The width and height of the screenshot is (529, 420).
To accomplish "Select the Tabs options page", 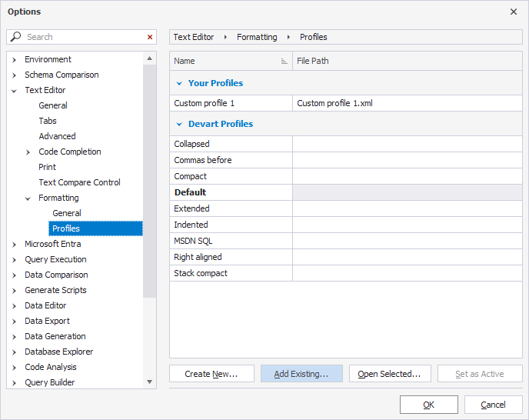I will [x=48, y=121].
